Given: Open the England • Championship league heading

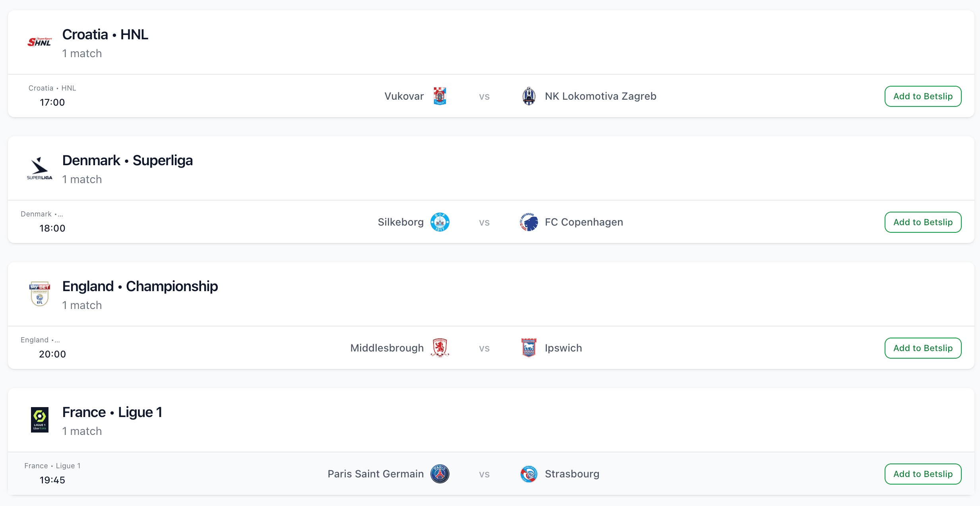Looking at the screenshot, I should coord(140,286).
